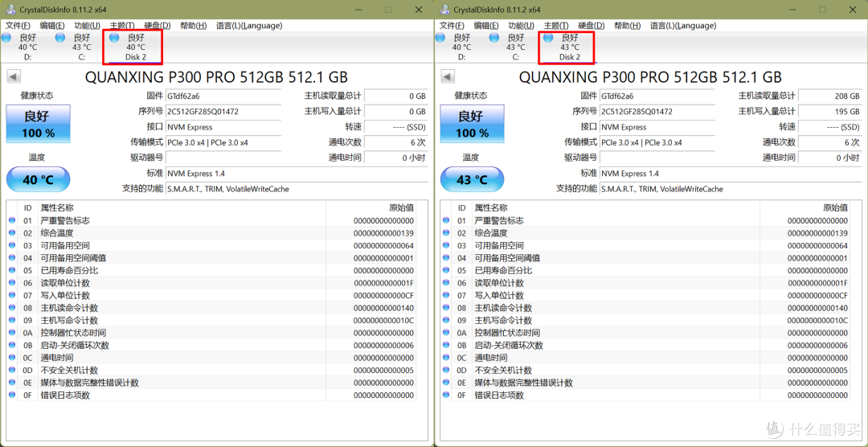868x447 pixels.
Task: Click status orb of D: drive, right window
Action: tap(440, 38)
